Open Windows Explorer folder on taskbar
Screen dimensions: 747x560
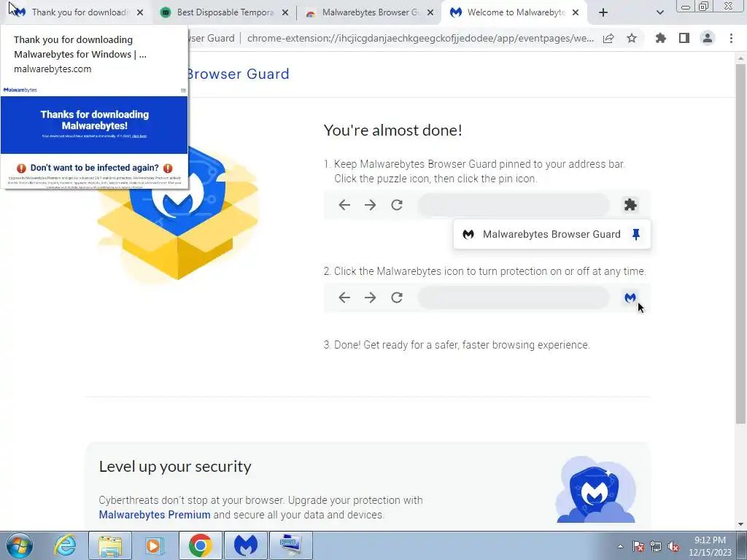(x=110, y=545)
